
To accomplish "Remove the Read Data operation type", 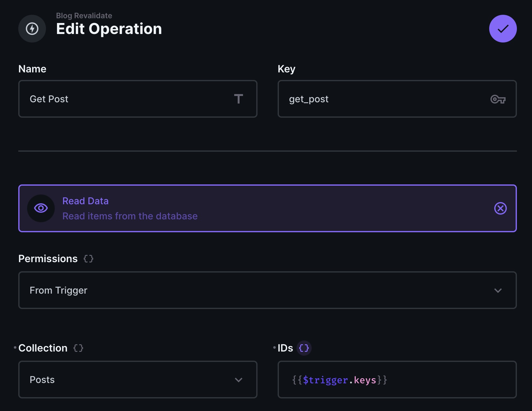I will click(501, 208).
